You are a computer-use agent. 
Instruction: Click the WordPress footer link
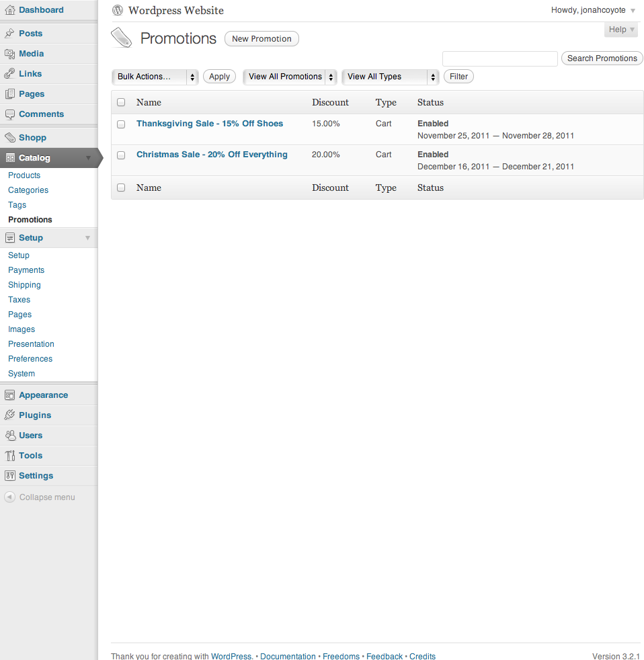tap(231, 656)
